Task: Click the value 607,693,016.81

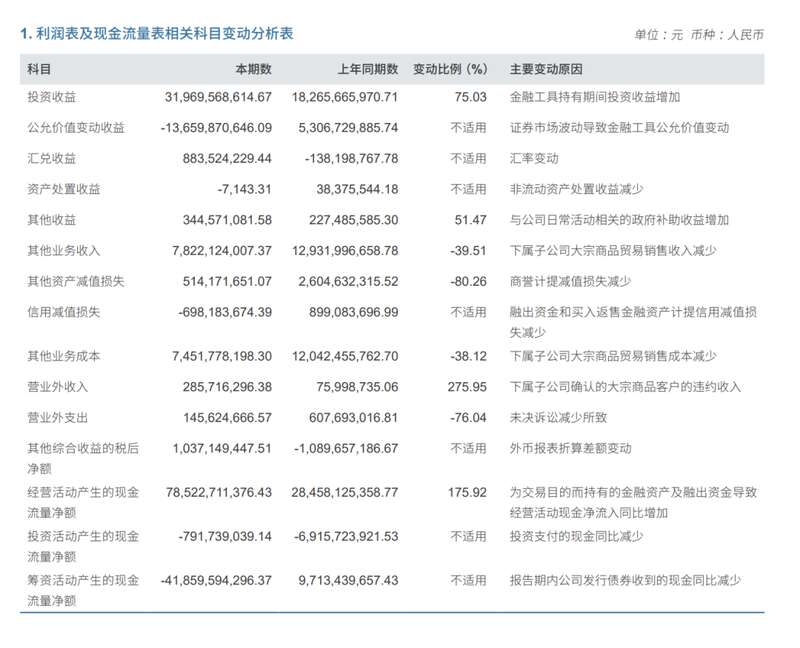Action: point(354,417)
